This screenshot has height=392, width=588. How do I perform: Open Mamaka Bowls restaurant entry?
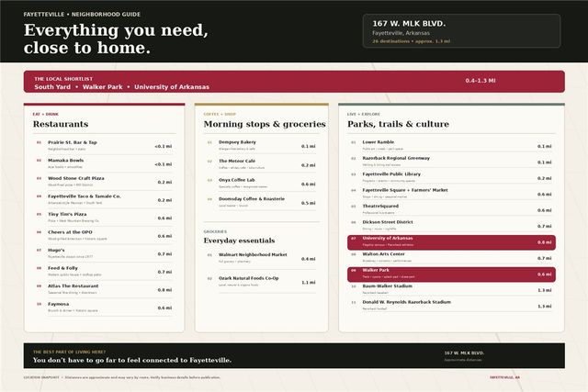coord(104,163)
